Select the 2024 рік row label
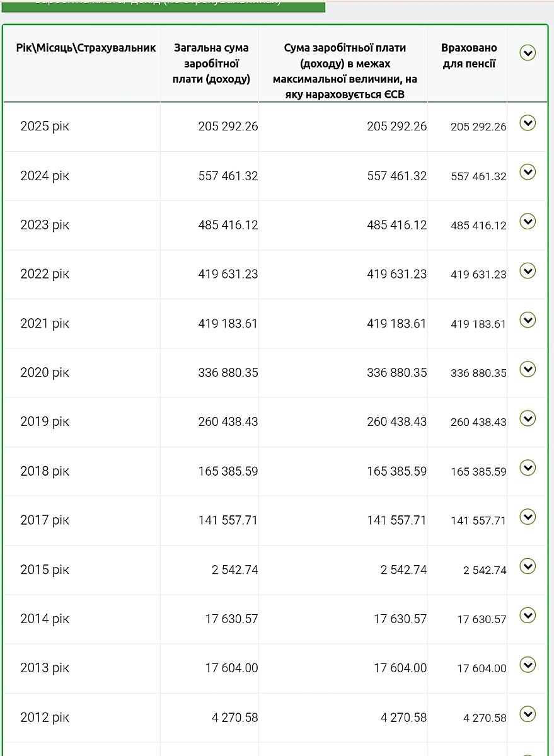554x756 pixels. click(45, 176)
